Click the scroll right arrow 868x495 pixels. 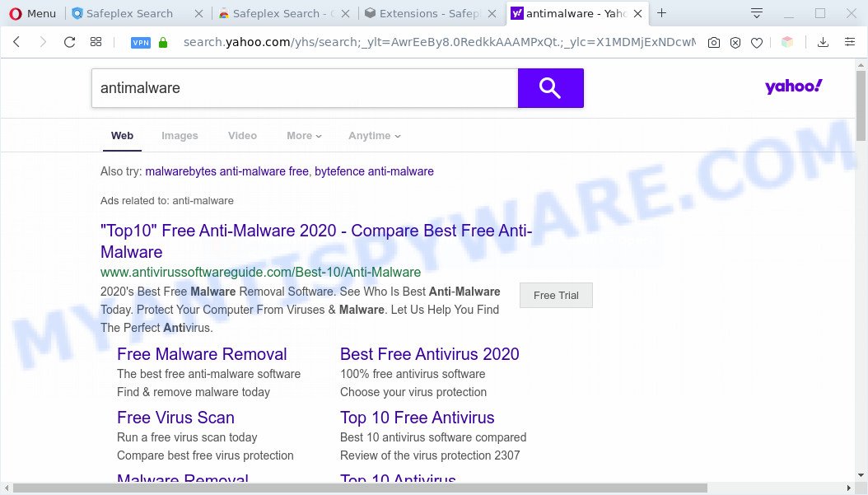849,488
